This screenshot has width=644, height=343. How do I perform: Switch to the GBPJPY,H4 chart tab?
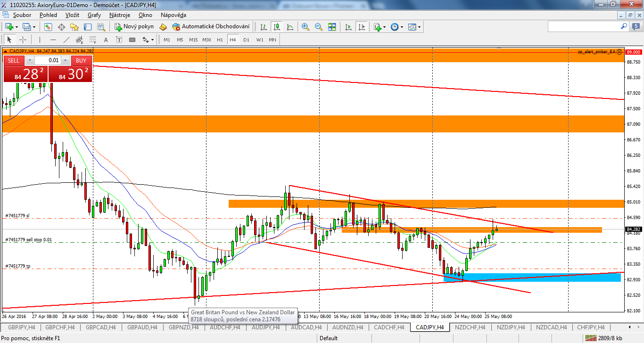point(21,327)
